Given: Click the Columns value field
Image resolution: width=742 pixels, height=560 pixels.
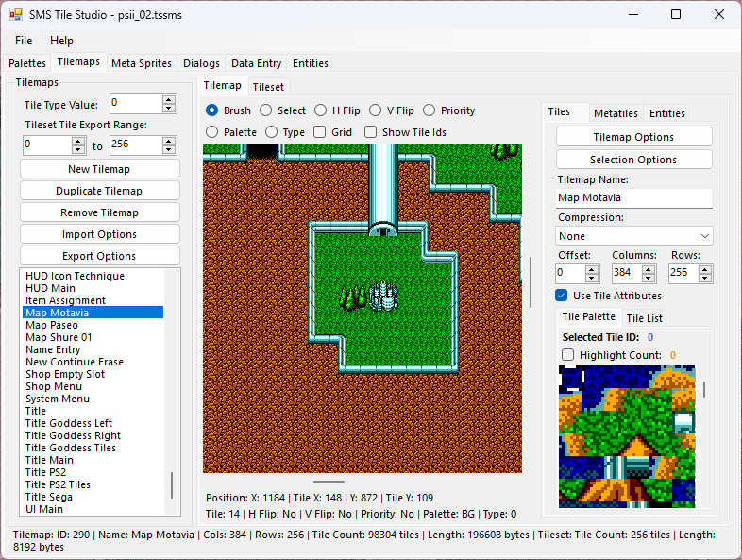Looking at the screenshot, I should pos(627,273).
